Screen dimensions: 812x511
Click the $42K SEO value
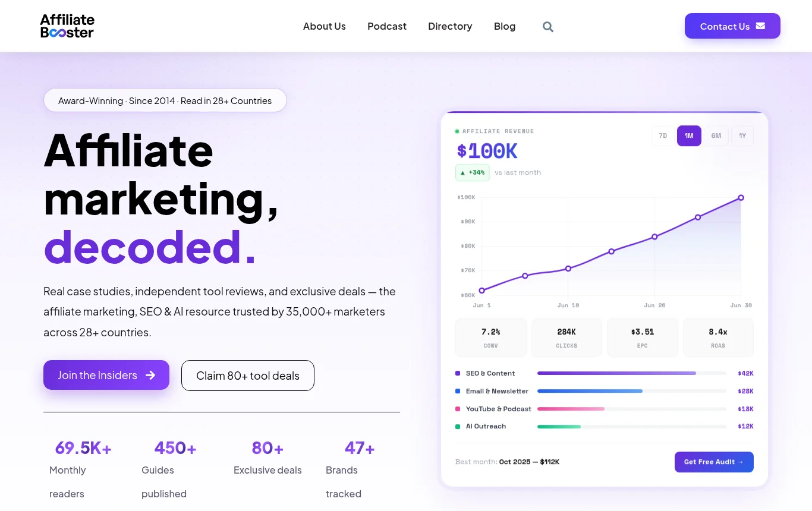[745, 373]
